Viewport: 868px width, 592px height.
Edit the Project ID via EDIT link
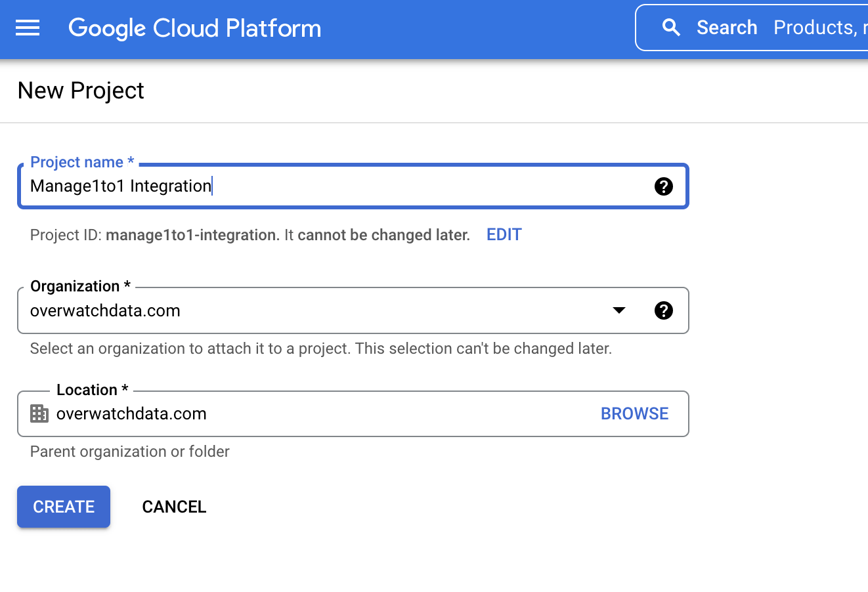[x=504, y=235]
